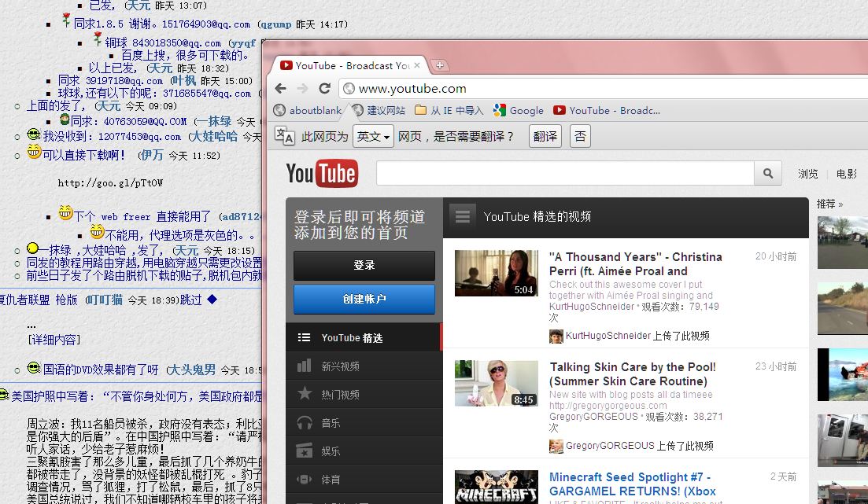Screen dimensions: 868x504
Task: Click the translate icon in translation bar
Action: point(285,135)
